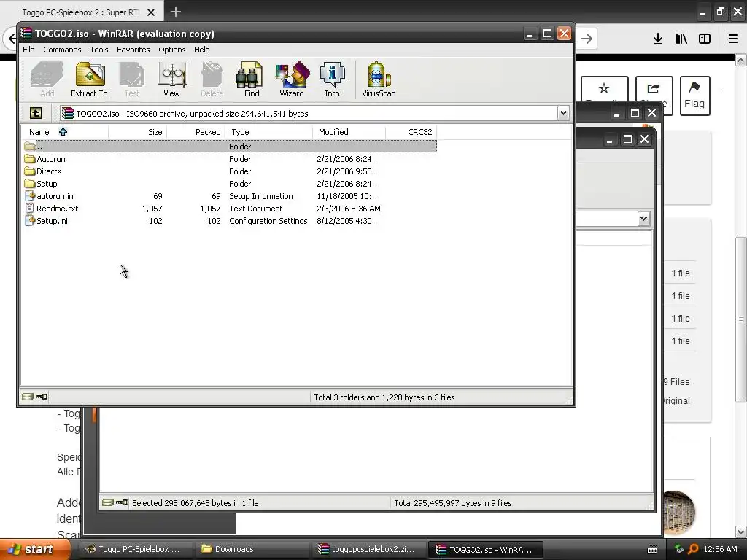Screen dimensions: 747x560
Task: Sort by the Name column header
Action: [65, 132]
